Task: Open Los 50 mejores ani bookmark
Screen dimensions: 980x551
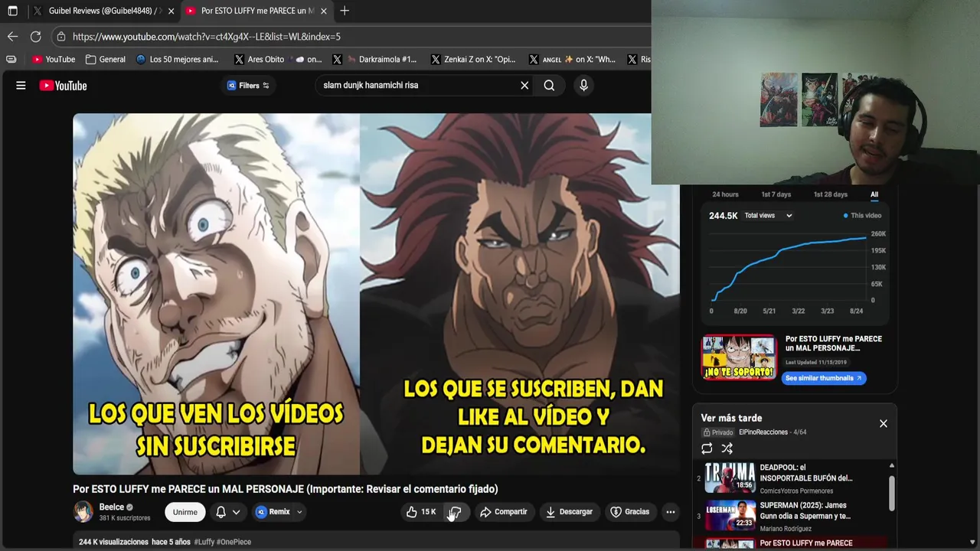Action: [x=177, y=59]
